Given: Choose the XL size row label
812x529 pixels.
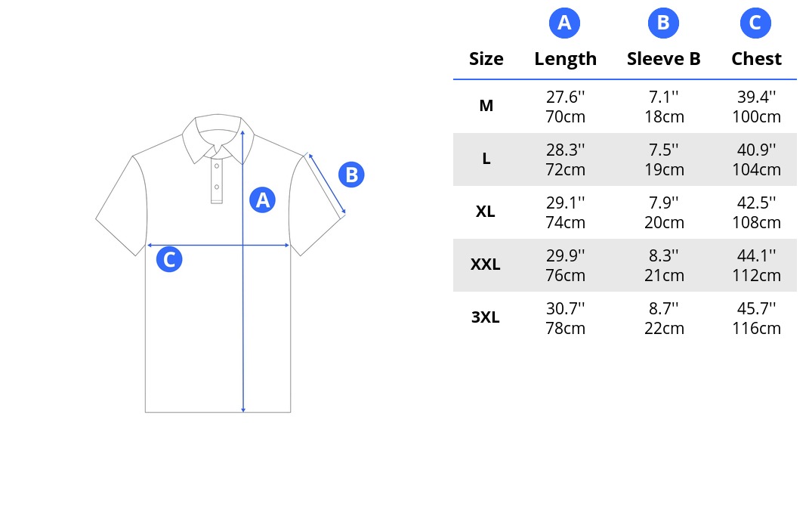Looking at the screenshot, I should pos(486,212).
